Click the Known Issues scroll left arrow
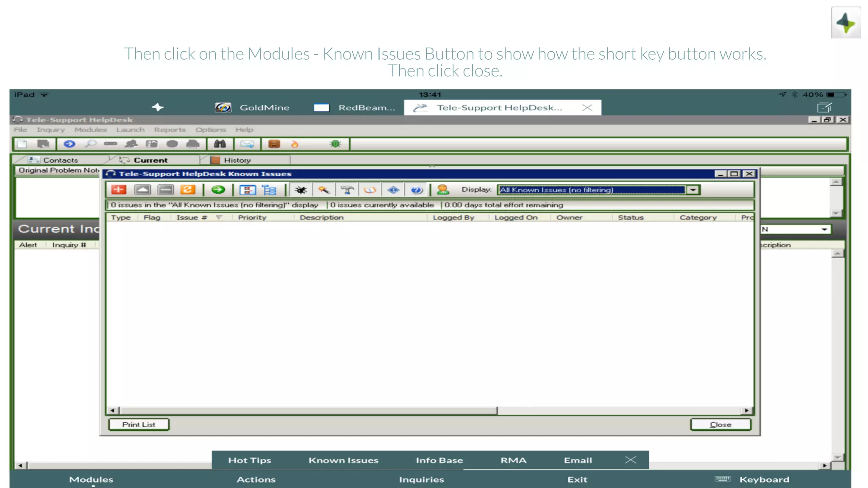 point(113,410)
